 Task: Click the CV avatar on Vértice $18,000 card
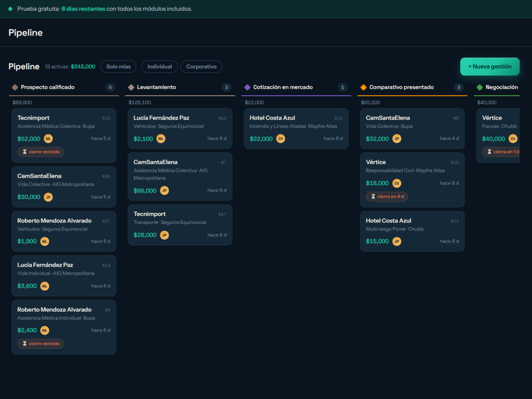(x=397, y=183)
